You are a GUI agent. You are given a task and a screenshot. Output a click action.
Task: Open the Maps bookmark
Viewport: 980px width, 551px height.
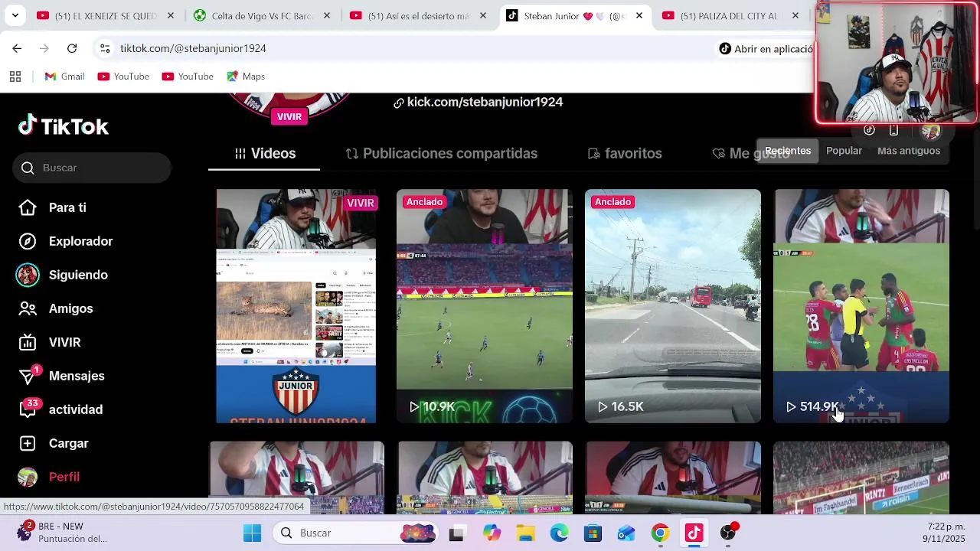[x=246, y=77]
